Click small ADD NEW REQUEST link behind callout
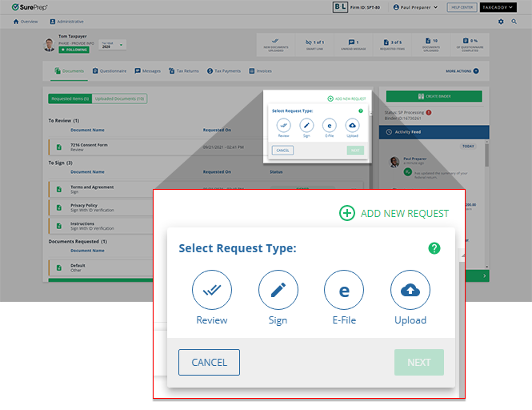 (346, 98)
